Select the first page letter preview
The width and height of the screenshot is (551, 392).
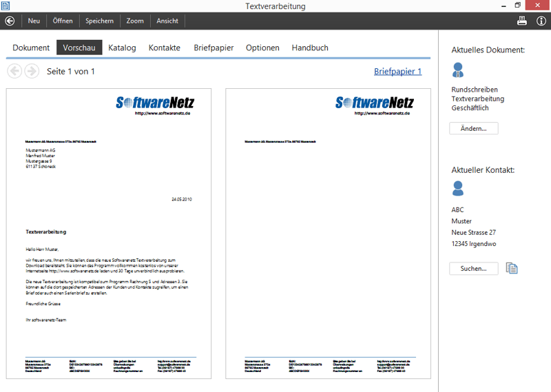click(x=111, y=233)
